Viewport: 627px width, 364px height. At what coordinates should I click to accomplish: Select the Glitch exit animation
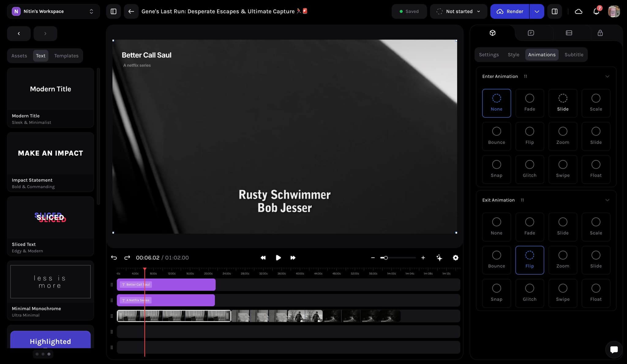pos(529,293)
